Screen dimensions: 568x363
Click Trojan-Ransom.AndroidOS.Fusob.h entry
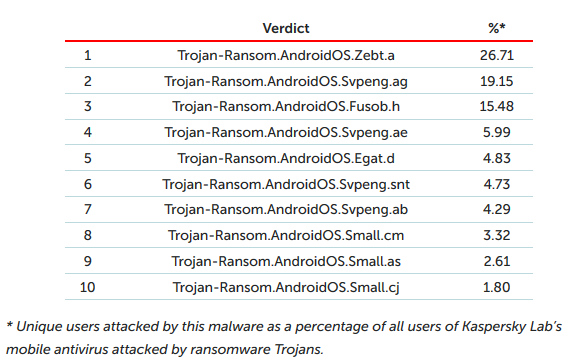286,107
